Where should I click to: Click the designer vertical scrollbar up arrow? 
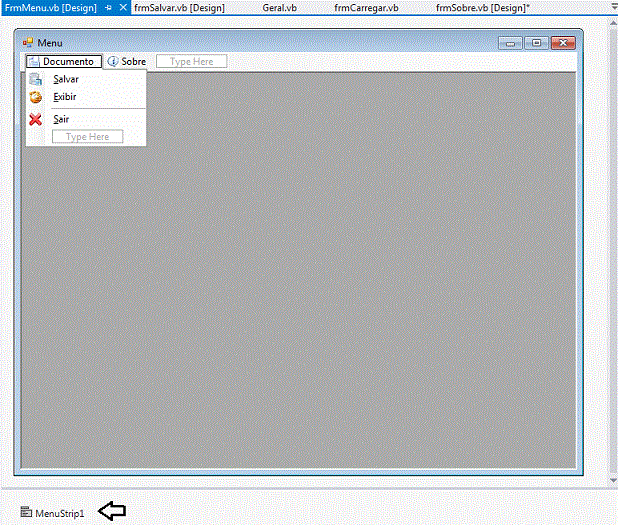coord(613,23)
